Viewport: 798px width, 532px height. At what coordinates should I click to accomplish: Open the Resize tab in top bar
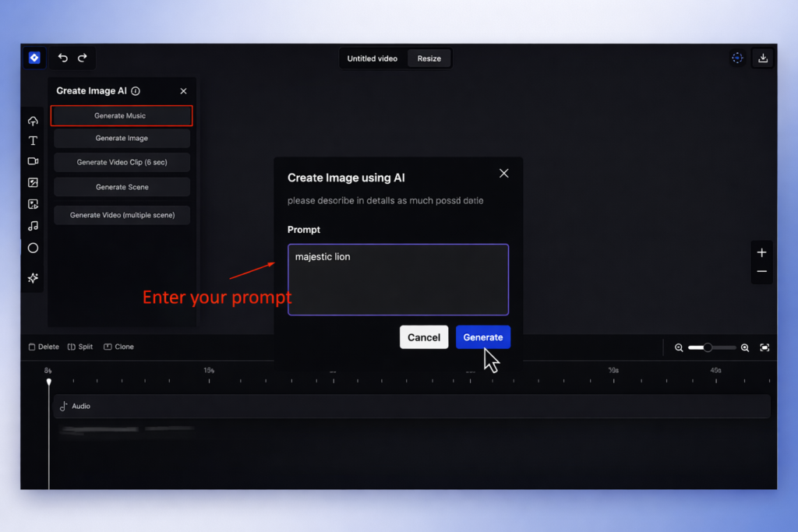coord(429,58)
